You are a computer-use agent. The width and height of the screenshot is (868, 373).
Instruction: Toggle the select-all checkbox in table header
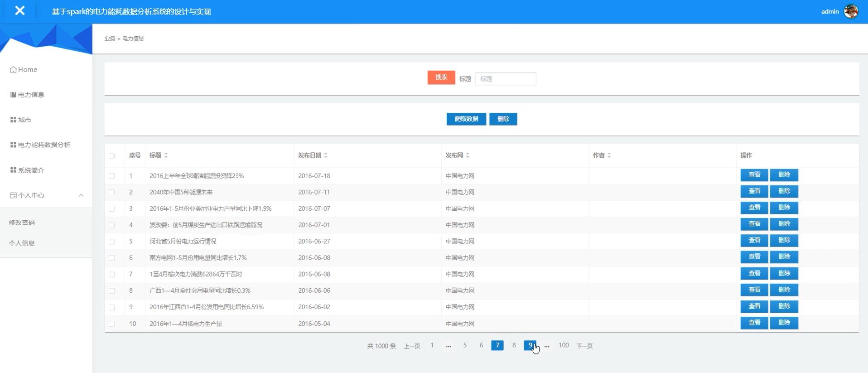click(112, 155)
